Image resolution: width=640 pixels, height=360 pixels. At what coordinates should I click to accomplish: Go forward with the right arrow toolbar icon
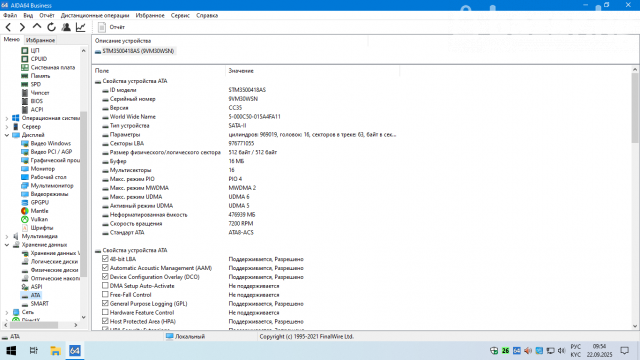tap(22, 27)
